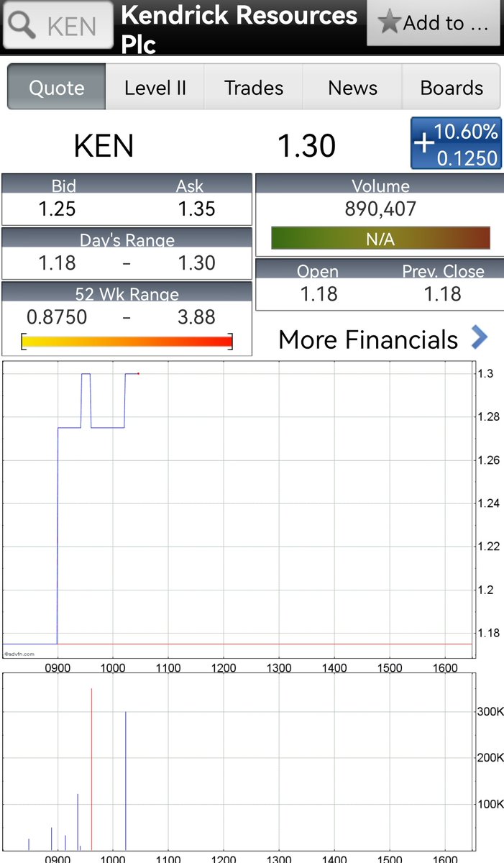Image resolution: width=504 pixels, height=863 pixels.
Task: Select the Quote tab
Action: tap(57, 87)
